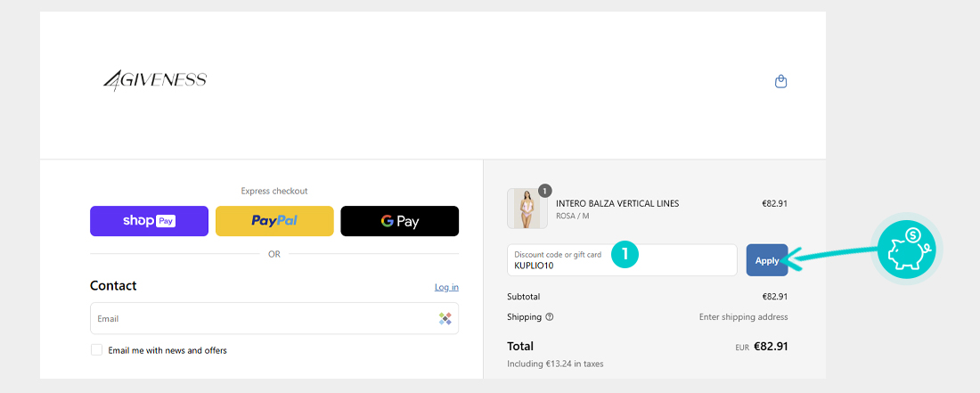Click the 4GIVENESS store logo
980x393 pixels.
coord(155,80)
